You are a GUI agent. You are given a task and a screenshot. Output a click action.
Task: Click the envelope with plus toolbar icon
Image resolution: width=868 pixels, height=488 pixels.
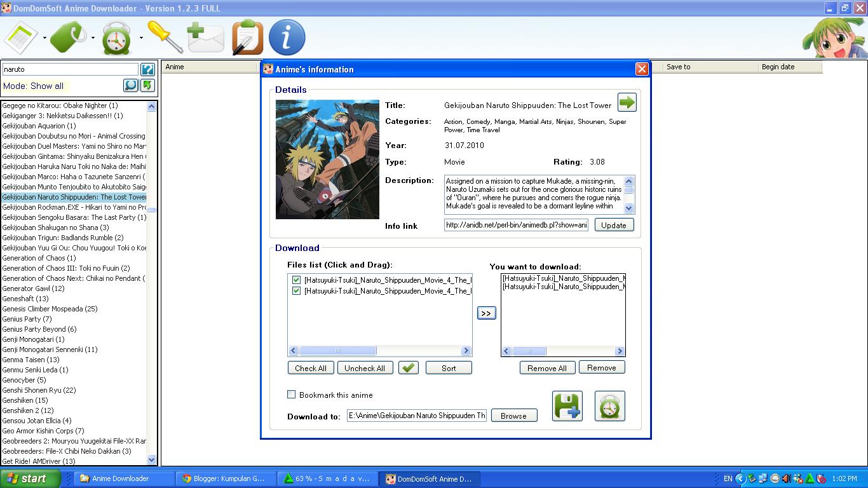point(205,37)
